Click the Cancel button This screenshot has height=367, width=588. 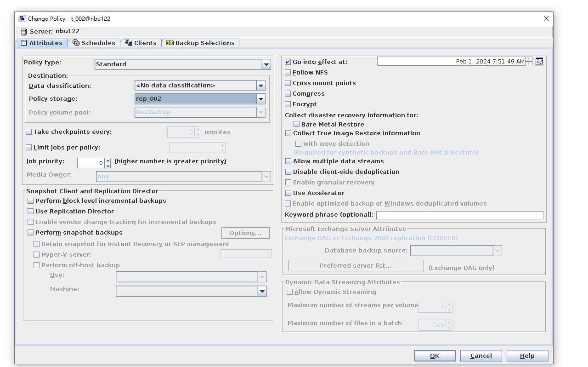[481, 356]
